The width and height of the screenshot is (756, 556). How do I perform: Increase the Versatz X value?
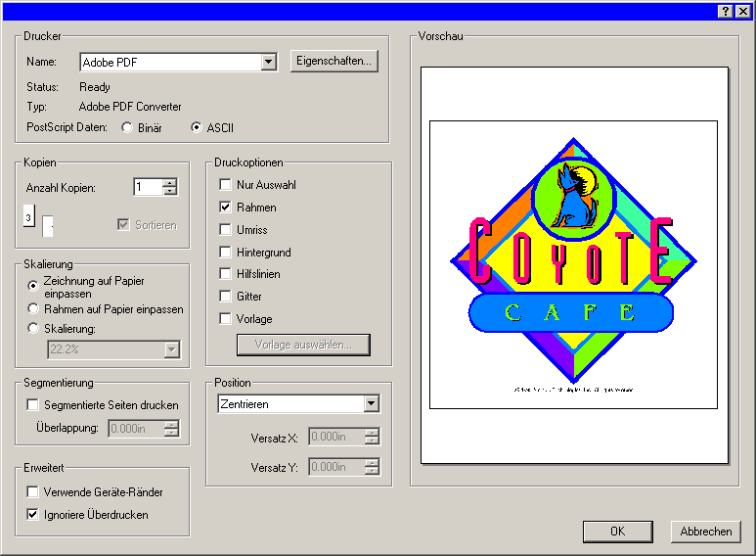(372, 433)
